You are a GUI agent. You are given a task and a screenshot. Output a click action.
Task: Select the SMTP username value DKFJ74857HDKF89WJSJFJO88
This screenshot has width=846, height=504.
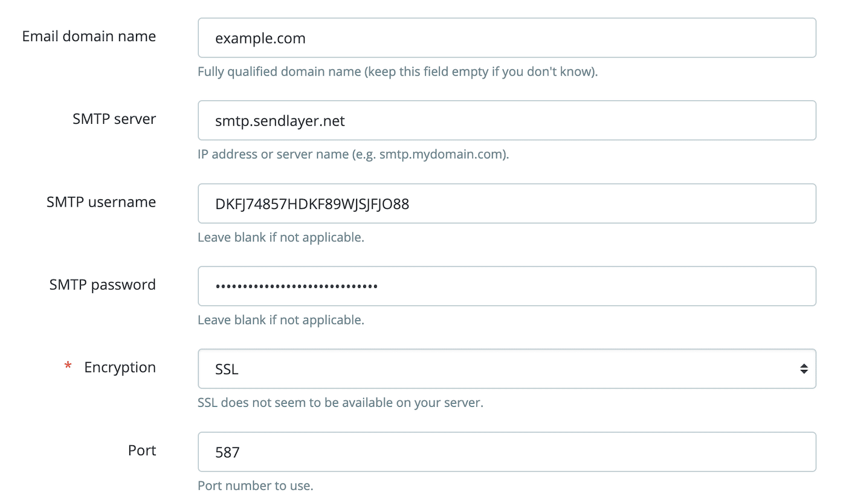click(x=312, y=203)
